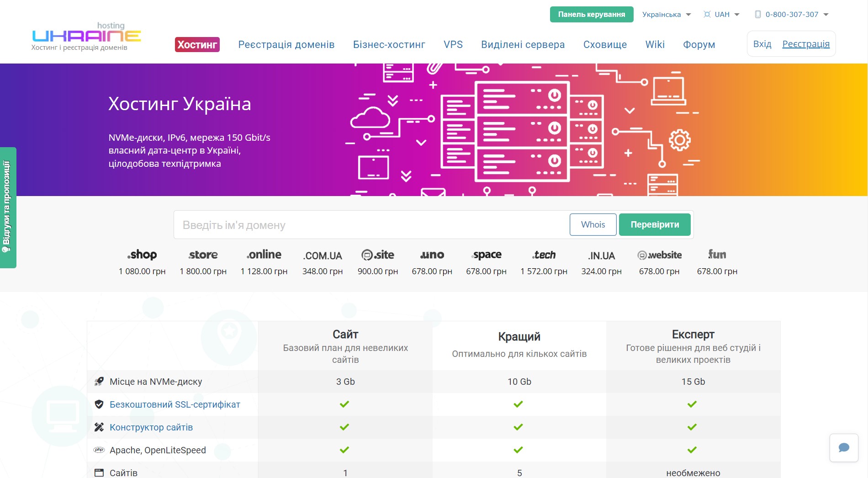
Task: Focus the domain name input field
Action: click(371, 225)
